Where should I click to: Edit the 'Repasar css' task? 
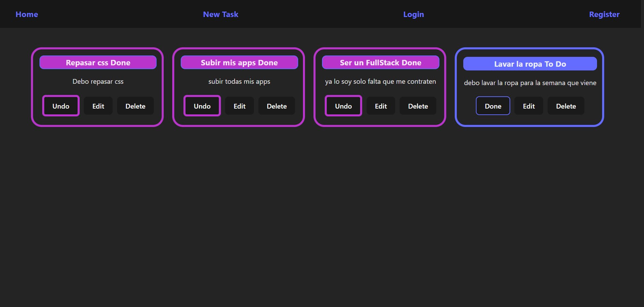[98, 106]
